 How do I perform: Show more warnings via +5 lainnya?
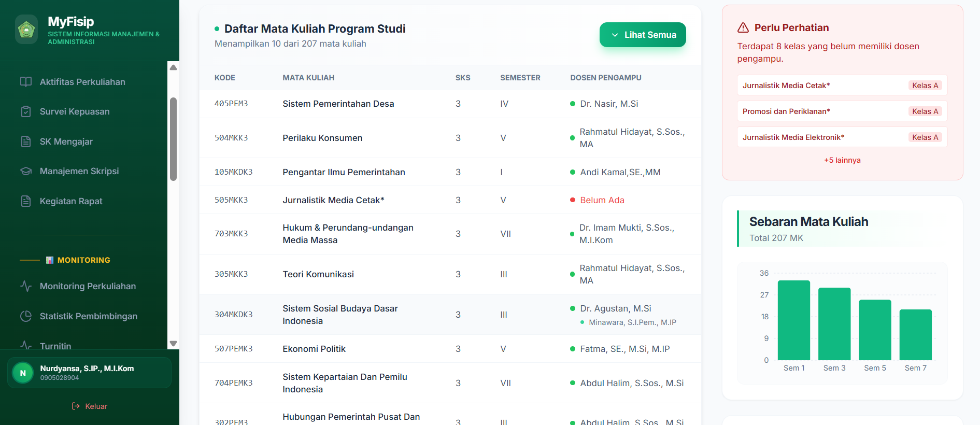coord(842,160)
